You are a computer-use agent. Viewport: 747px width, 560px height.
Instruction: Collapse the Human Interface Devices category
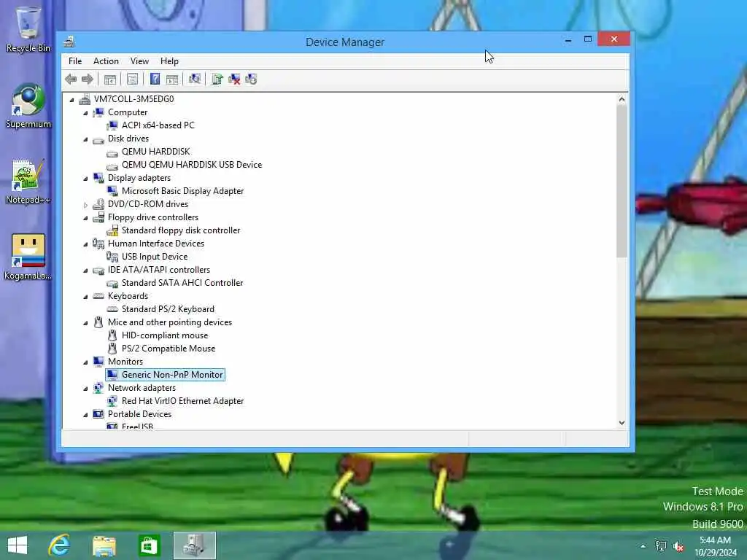pos(86,244)
